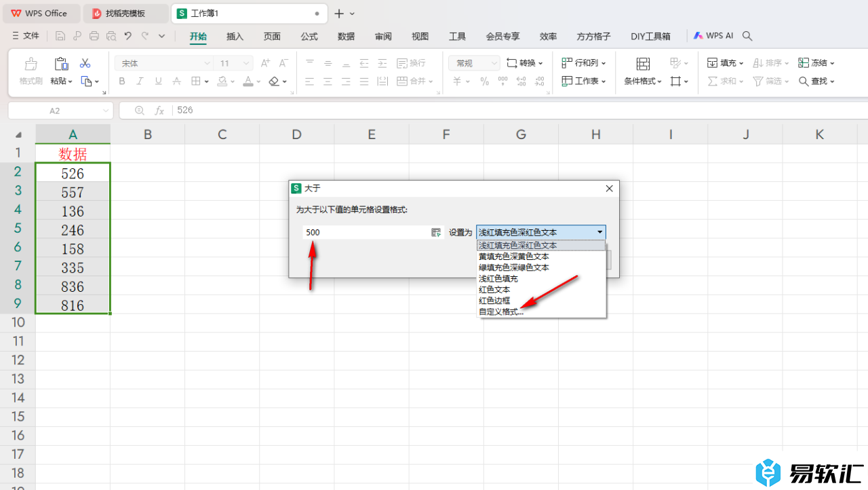Open the number format 常规 dropdown

[494, 63]
